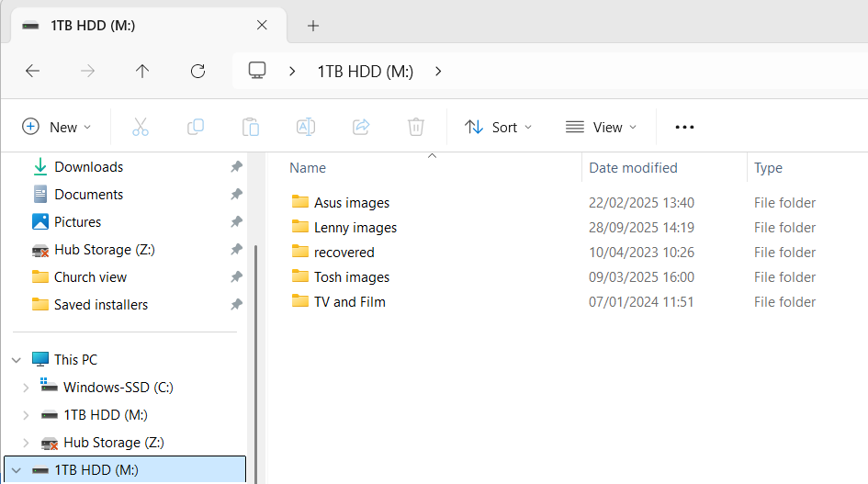Open Saved installers pinned folder
Viewport: 868px width, 484px height.
click(x=101, y=305)
